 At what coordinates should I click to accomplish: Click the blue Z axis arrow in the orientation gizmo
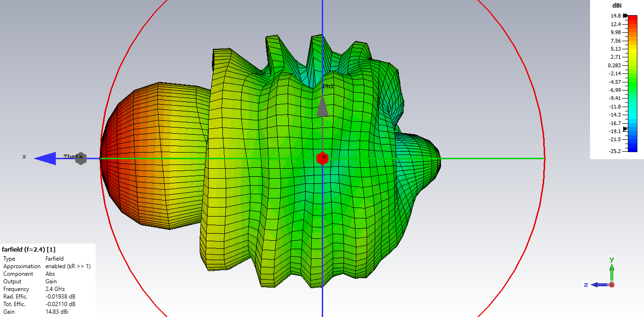click(598, 285)
